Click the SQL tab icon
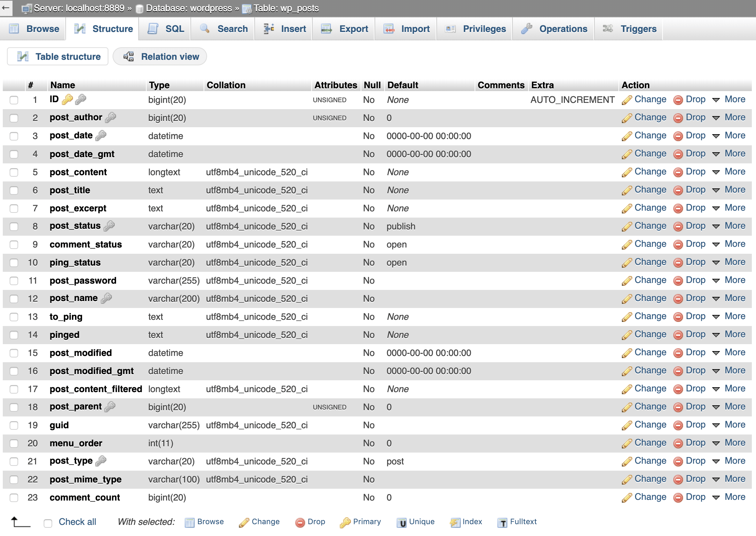The height and width of the screenshot is (536, 756). (154, 29)
